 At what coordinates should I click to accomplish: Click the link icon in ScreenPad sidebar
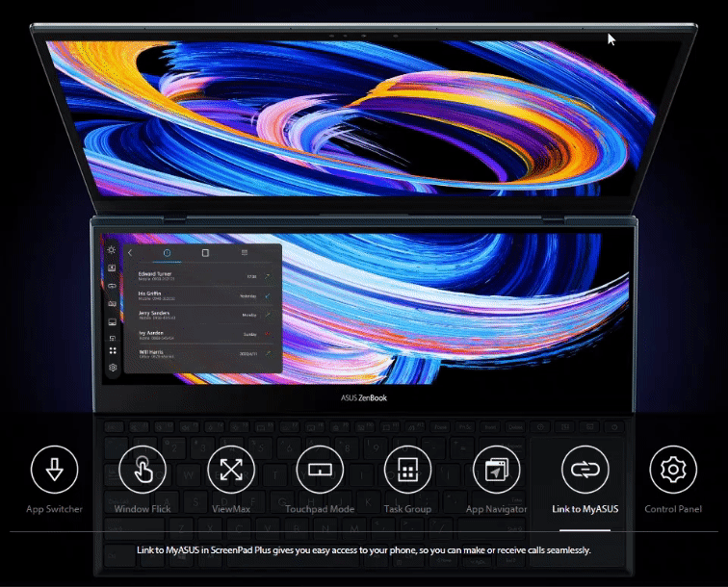[x=112, y=286]
